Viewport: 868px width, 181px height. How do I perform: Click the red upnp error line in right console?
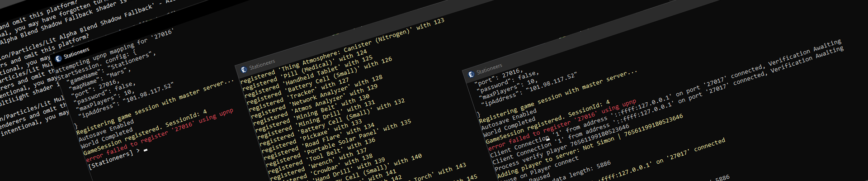tap(562, 124)
